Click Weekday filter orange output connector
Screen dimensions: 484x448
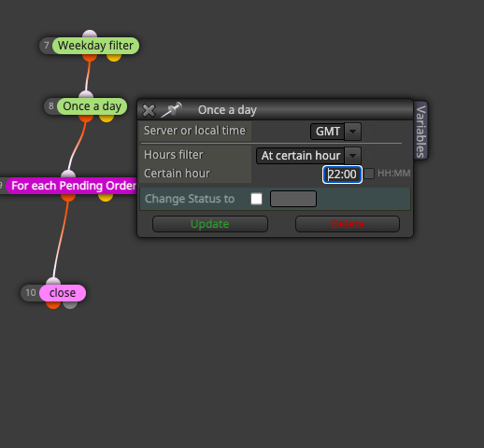[90, 58]
